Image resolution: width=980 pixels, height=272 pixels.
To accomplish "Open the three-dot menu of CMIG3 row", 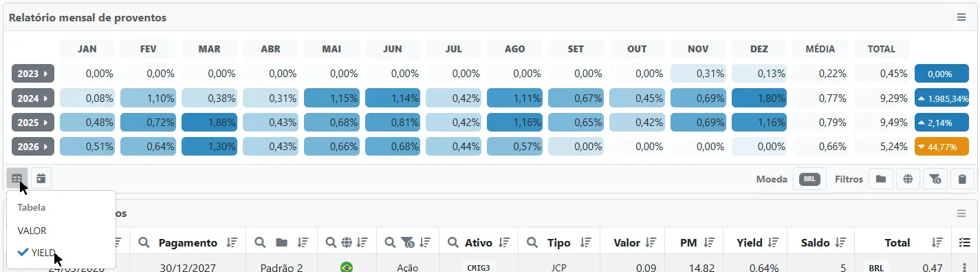I will tap(964, 267).
